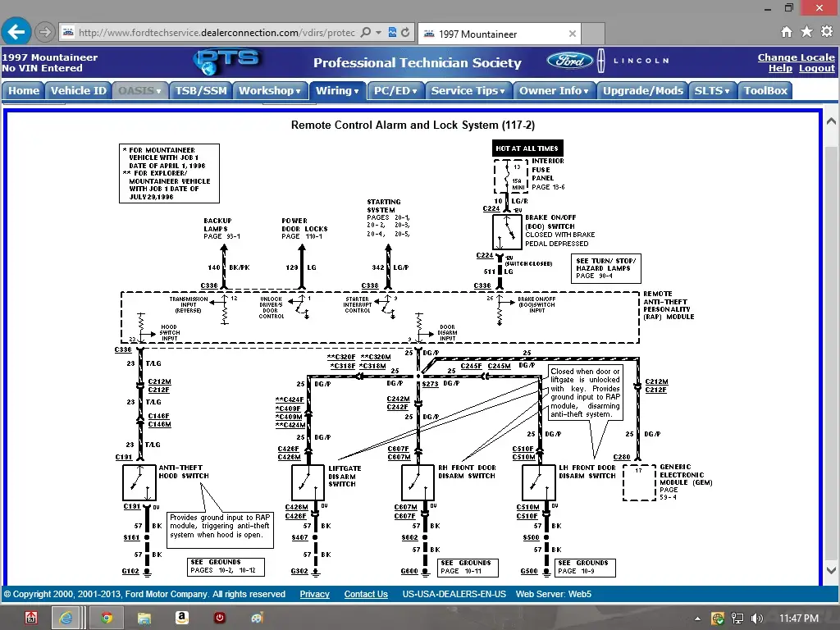This screenshot has height=630, width=840.
Task: Select the browser tab titled 1997 Mountaineer
Action: (500, 34)
